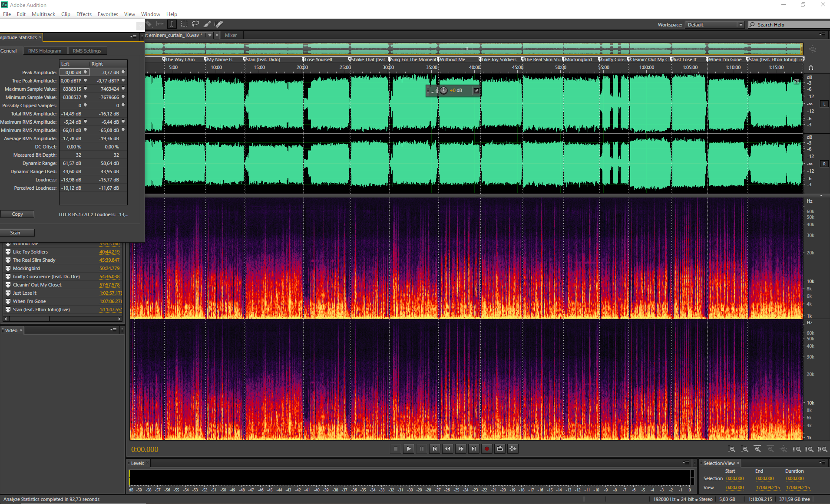Open the Selection/View panel options menu
This screenshot has width=830, height=504.
click(x=822, y=463)
